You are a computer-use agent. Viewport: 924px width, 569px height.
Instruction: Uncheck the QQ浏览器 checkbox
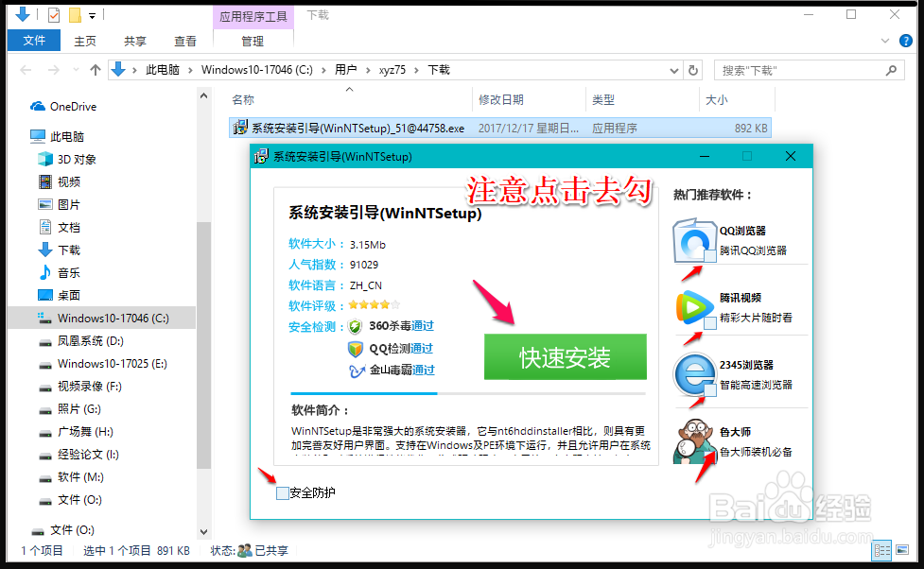pyautogui.click(x=710, y=255)
